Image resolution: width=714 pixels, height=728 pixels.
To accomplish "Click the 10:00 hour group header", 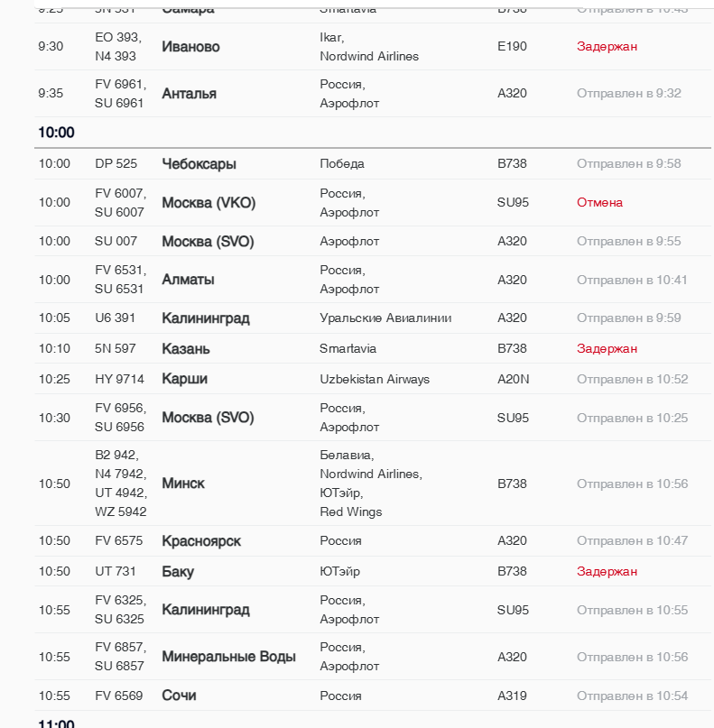I will [56, 133].
